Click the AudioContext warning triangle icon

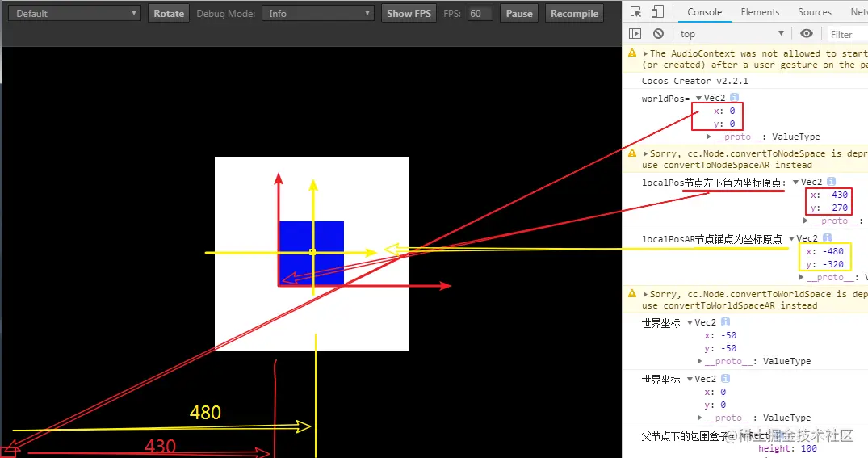click(632, 53)
